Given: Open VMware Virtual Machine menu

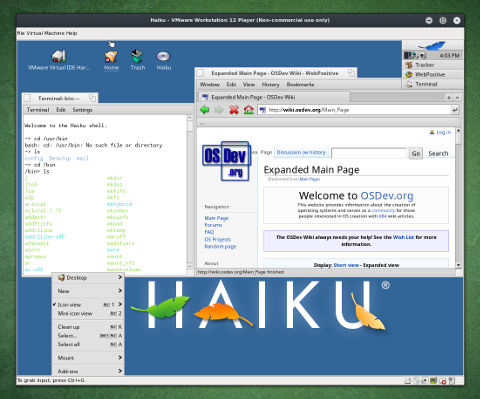Looking at the screenshot, I should [x=45, y=33].
